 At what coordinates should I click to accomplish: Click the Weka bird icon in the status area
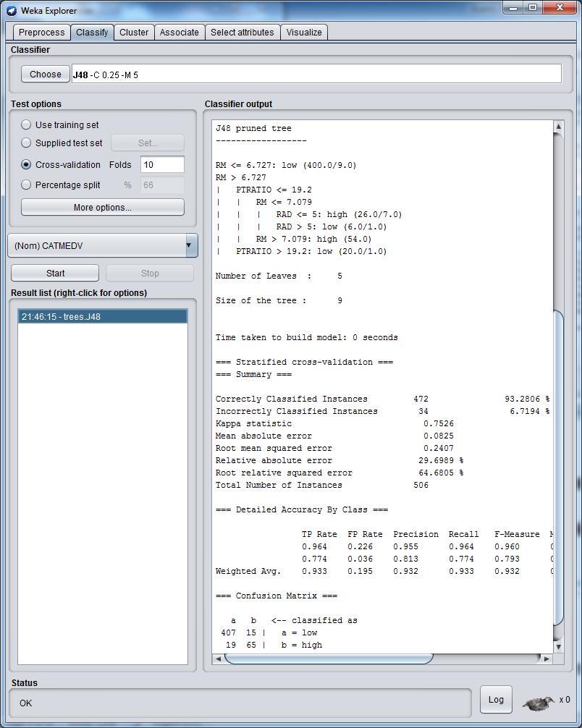(x=539, y=703)
